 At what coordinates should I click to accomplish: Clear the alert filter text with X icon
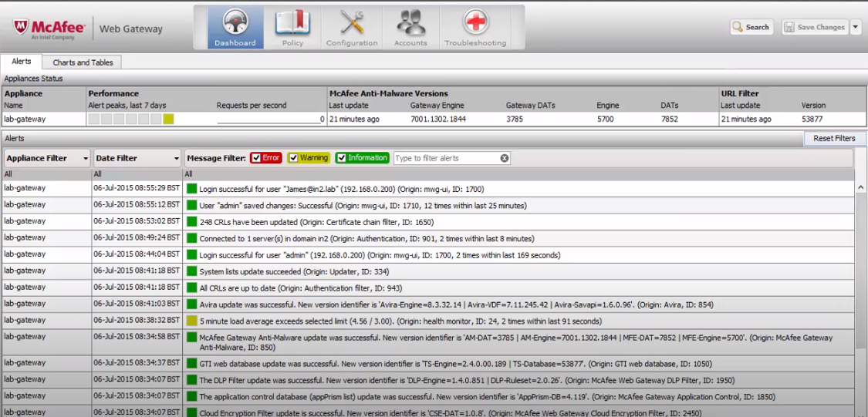tap(505, 158)
